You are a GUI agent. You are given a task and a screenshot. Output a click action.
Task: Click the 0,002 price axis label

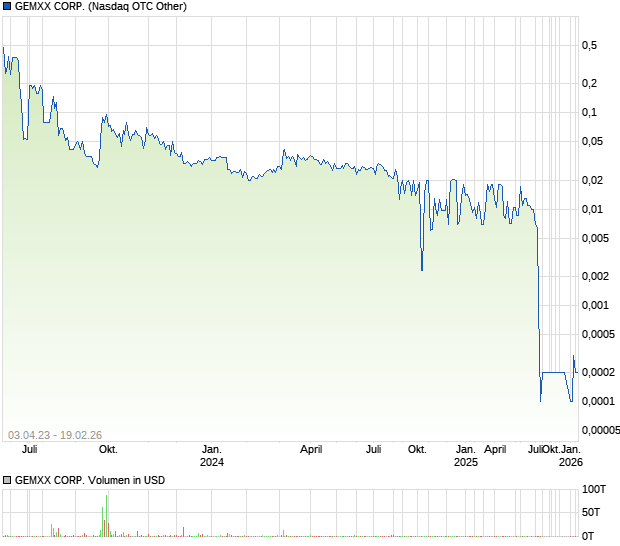595,276
